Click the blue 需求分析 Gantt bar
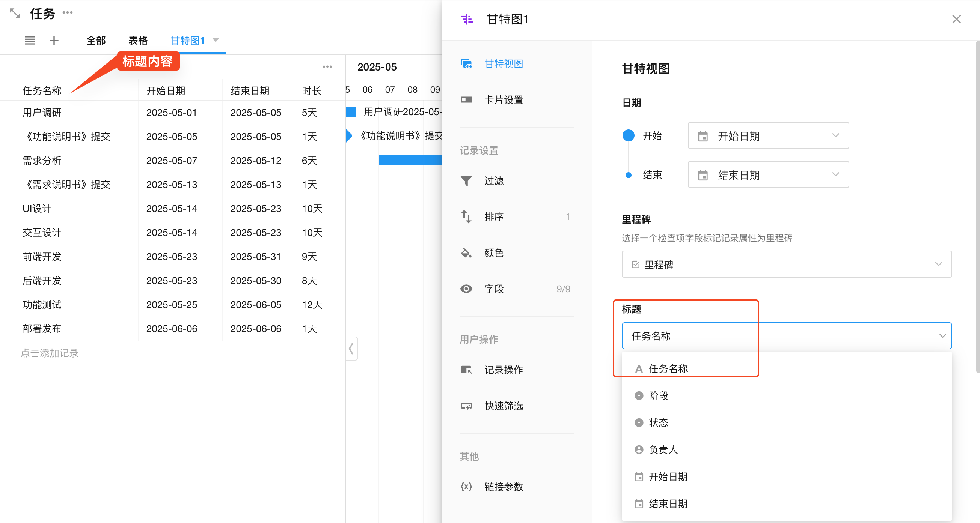The height and width of the screenshot is (523, 980). [409, 160]
